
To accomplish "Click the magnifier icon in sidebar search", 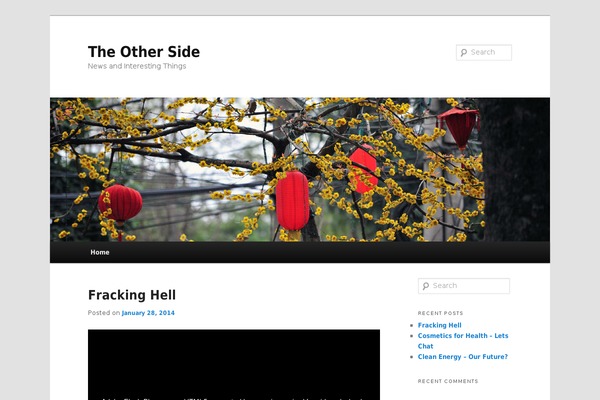I will pyautogui.click(x=426, y=286).
